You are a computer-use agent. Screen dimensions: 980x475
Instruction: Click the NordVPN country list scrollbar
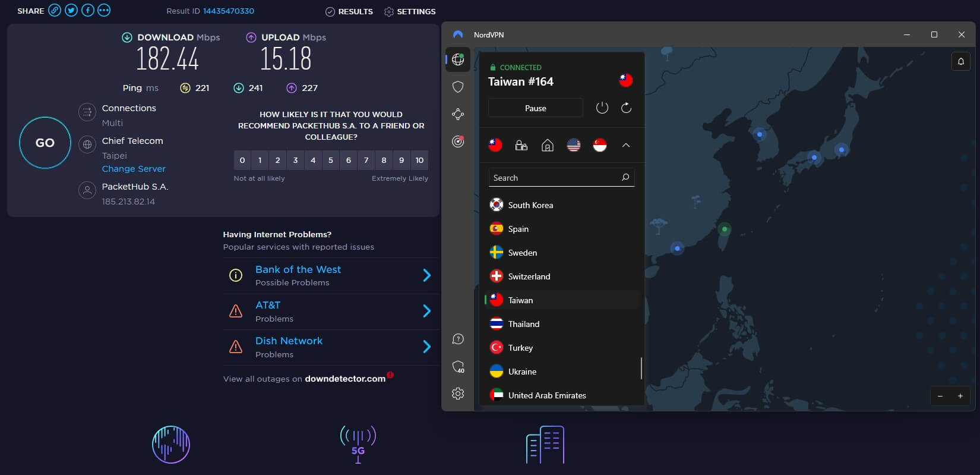tap(641, 368)
